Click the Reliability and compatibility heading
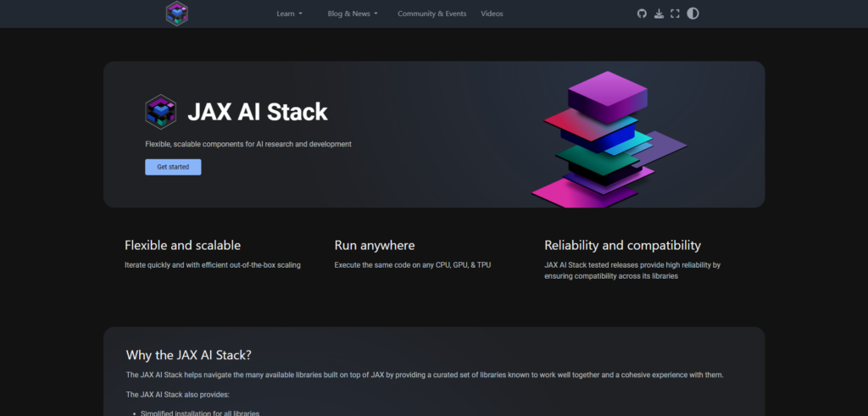 (622, 245)
